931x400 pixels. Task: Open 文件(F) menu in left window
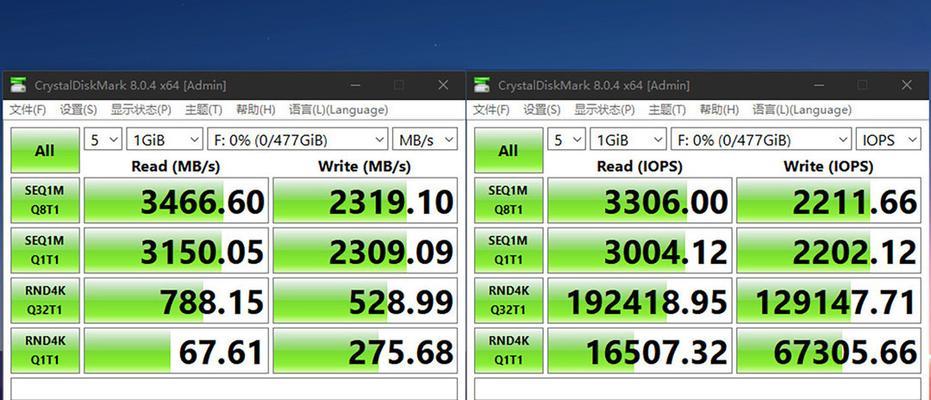coord(28,110)
